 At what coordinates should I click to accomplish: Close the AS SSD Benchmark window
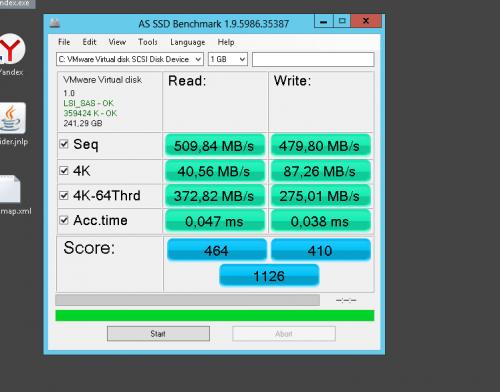(x=366, y=21)
